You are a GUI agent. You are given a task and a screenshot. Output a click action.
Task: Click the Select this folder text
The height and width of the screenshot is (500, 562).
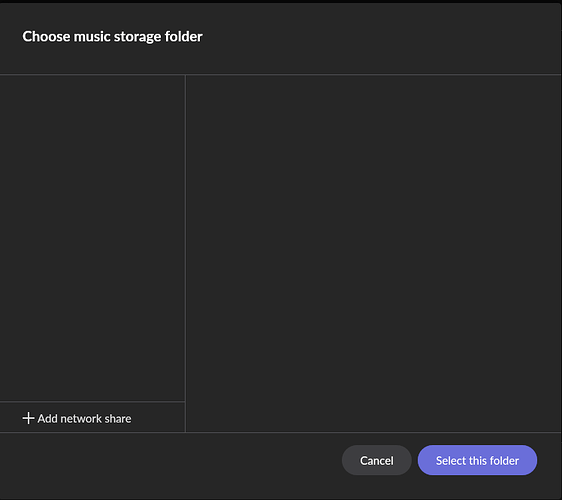(477, 461)
